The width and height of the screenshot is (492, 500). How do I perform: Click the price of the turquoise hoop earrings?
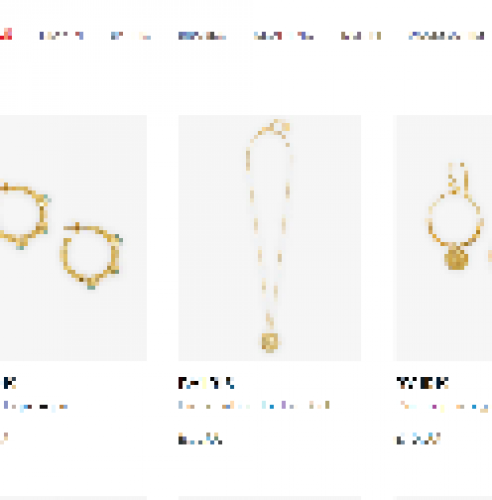coord(4,438)
